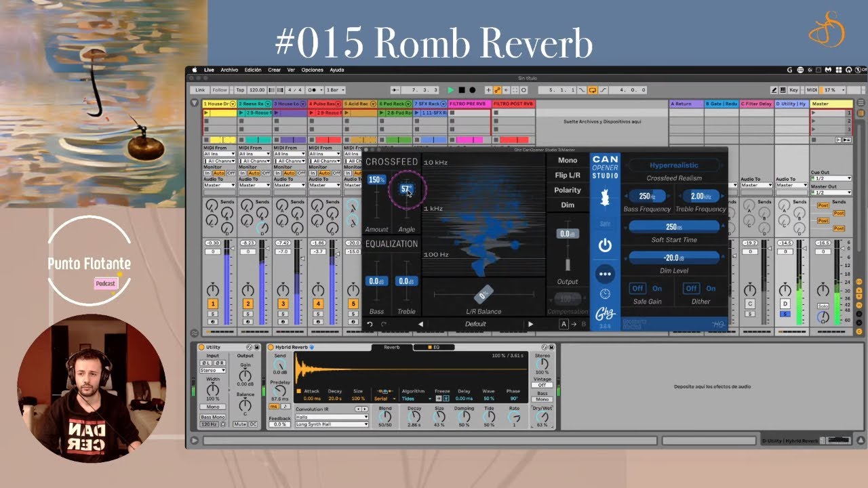
Task: Click the Soft Start Time 250 ms slider
Action: click(x=673, y=227)
